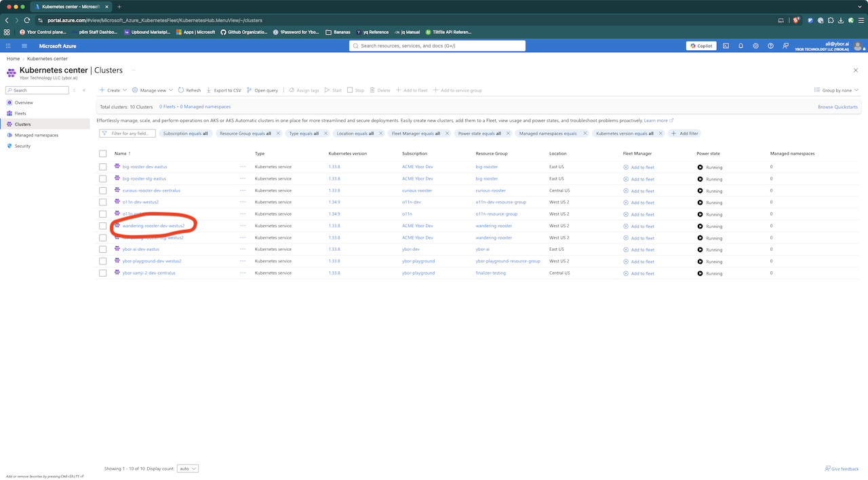Remove the Resource Group equals all filter
Image resolution: width=868 pixels, height=480 pixels.
click(278, 134)
